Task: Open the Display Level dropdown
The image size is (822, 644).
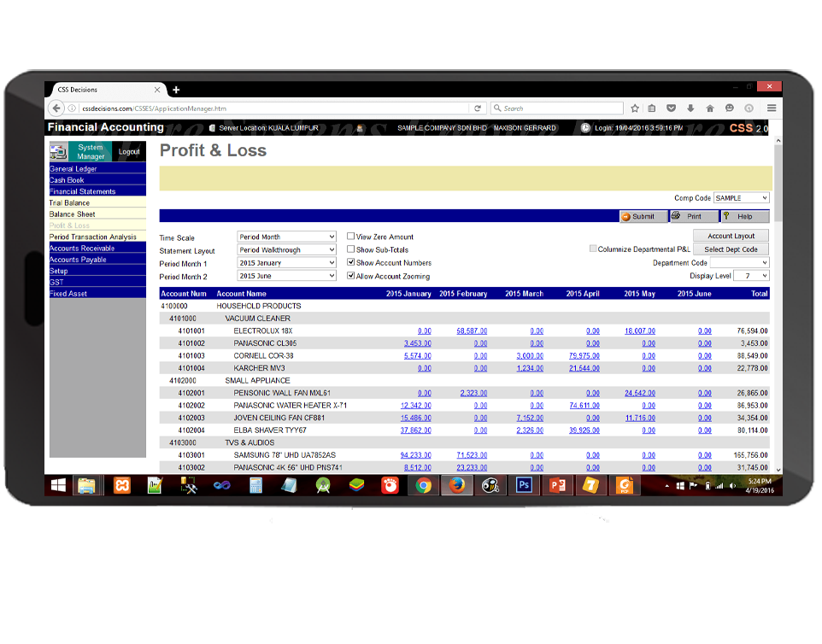Action: [x=751, y=276]
